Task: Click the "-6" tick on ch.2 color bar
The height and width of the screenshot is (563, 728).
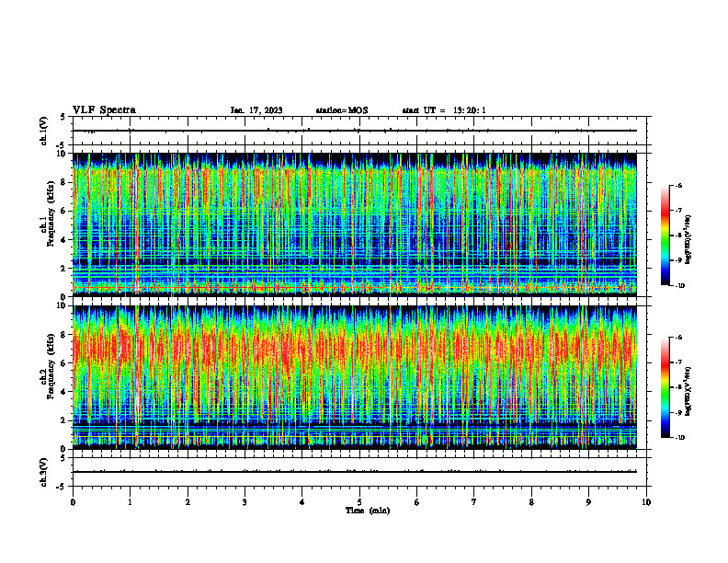Action: coord(678,338)
